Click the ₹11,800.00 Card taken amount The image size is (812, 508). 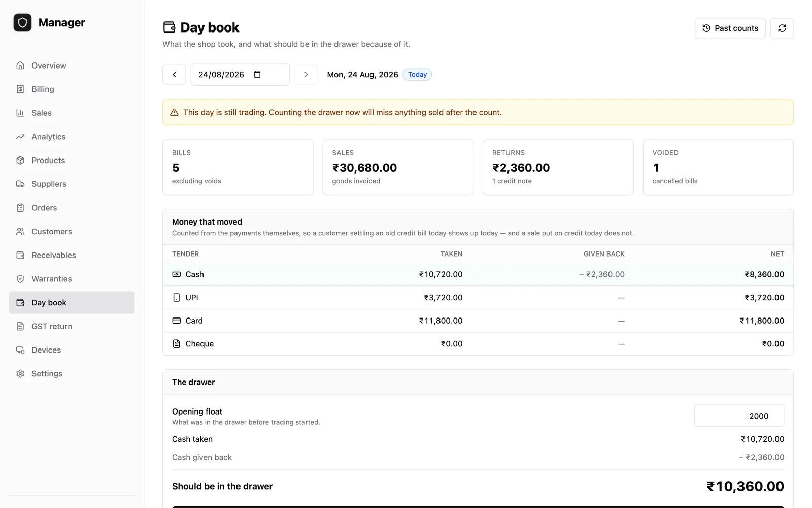441,321
